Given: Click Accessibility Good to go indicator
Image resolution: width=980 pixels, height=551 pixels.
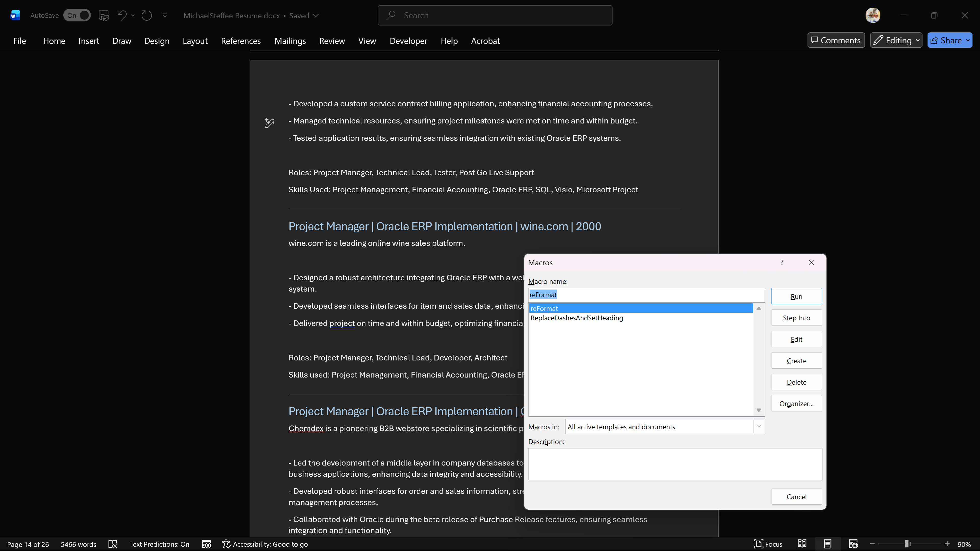Looking at the screenshot, I should point(265,544).
